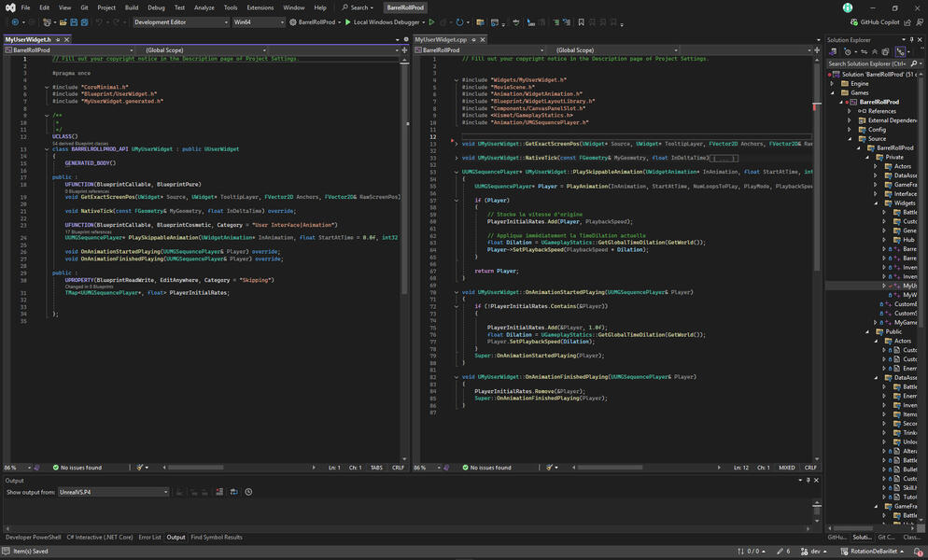Open the Extensions menu
This screenshot has height=560, width=928.
click(x=260, y=7)
